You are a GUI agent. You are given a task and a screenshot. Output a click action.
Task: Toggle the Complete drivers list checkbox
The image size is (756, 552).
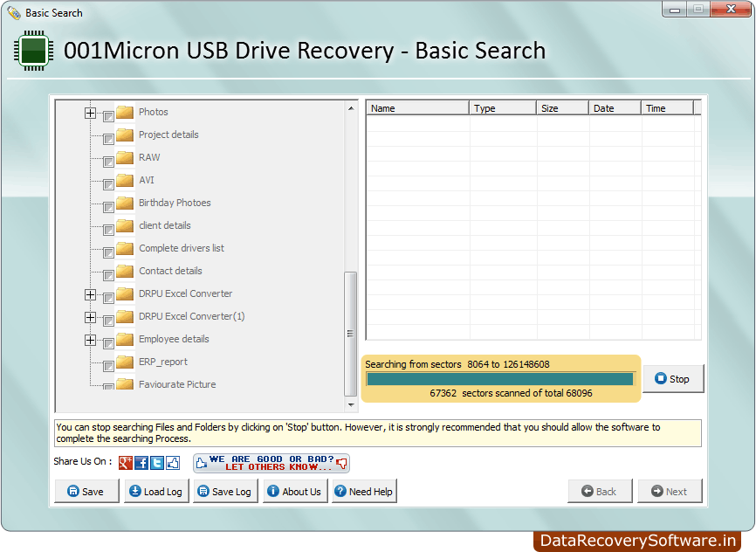(108, 252)
